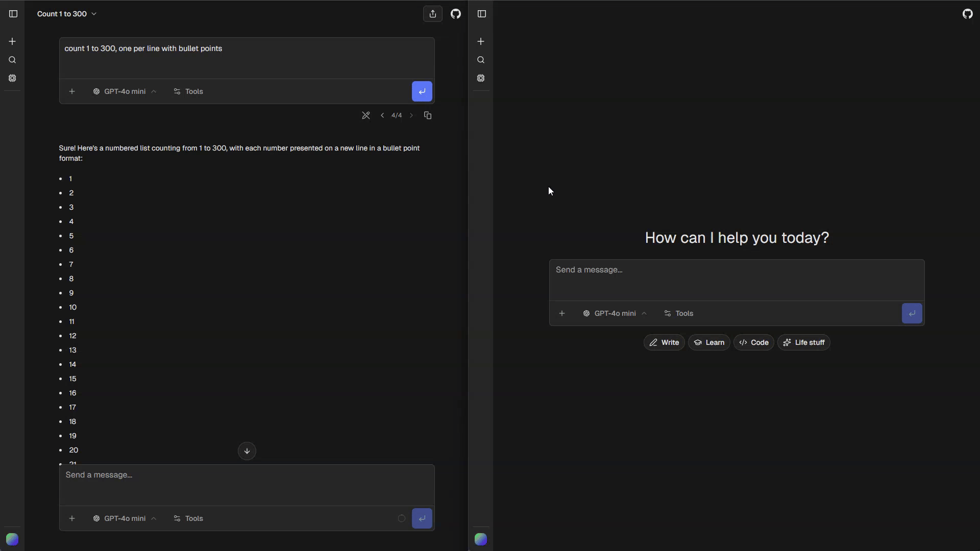The image size is (980, 551).
Task: Enable Tools in the left message composer
Action: (x=188, y=518)
